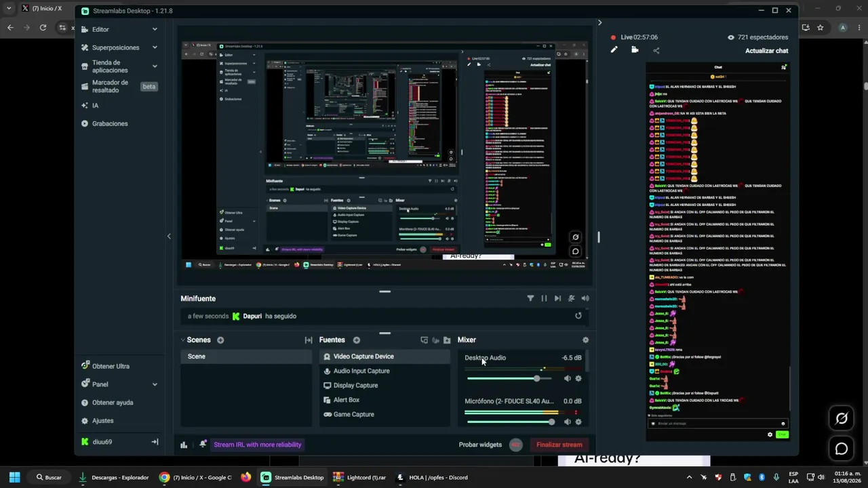Click the logout arrow next to diuu69
Image resolution: width=868 pixels, height=488 pixels.
click(x=155, y=442)
